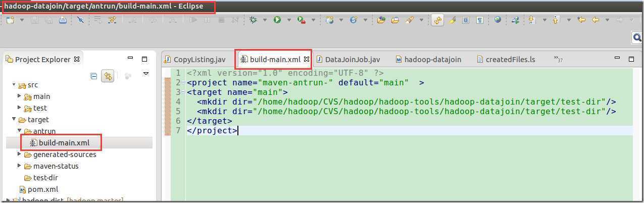Switch to DataJoinJob.jav editor tab

352,60
